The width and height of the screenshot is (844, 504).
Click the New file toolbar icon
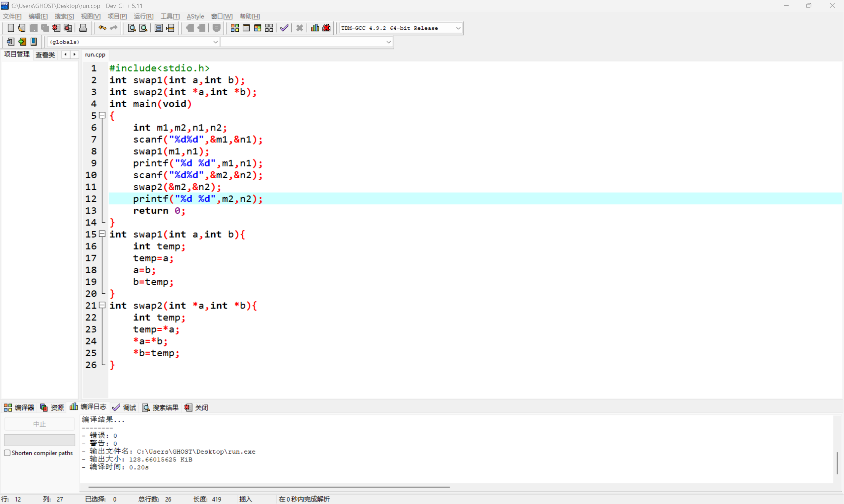click(11, 28)
